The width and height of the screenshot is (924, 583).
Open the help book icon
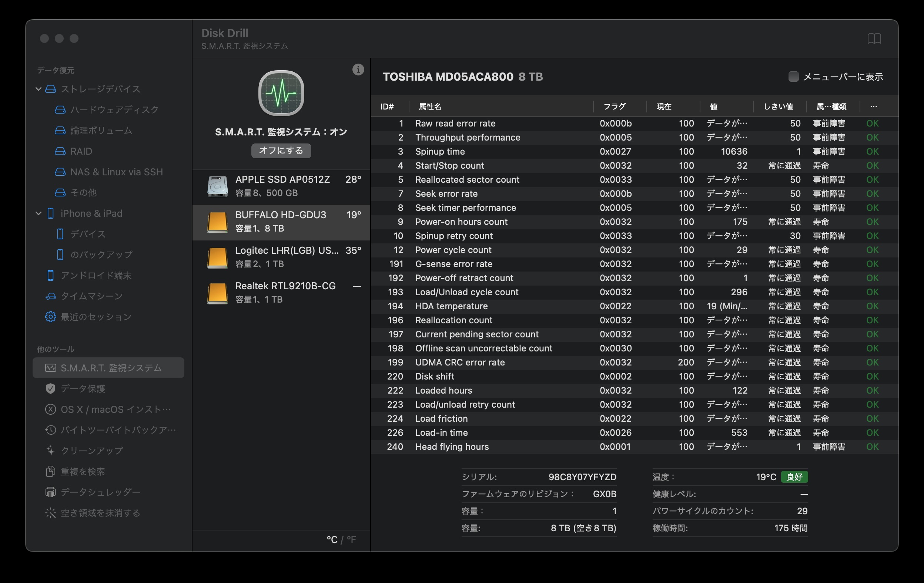pos(874,38)
